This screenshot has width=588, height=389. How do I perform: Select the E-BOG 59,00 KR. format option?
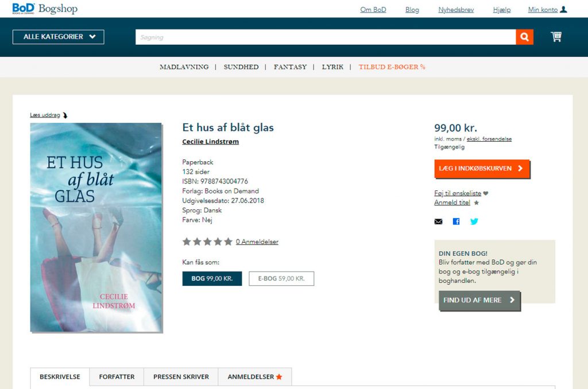(x=281, y=278)
